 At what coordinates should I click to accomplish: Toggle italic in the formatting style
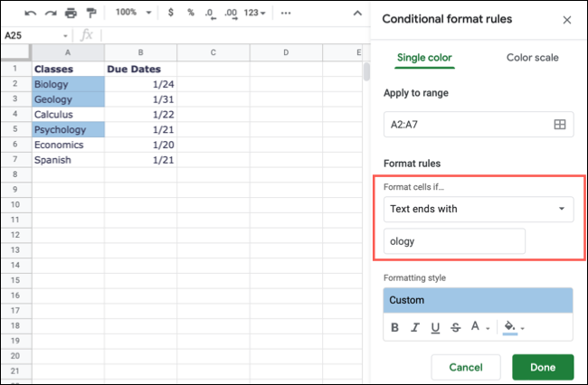click(x=415, y=328)
